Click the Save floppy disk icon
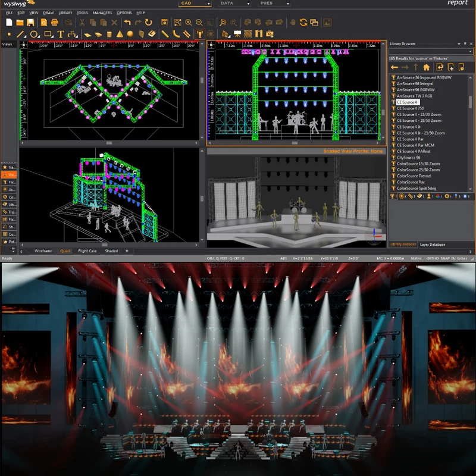The image size is (476, 476). [x=30, y=23]
